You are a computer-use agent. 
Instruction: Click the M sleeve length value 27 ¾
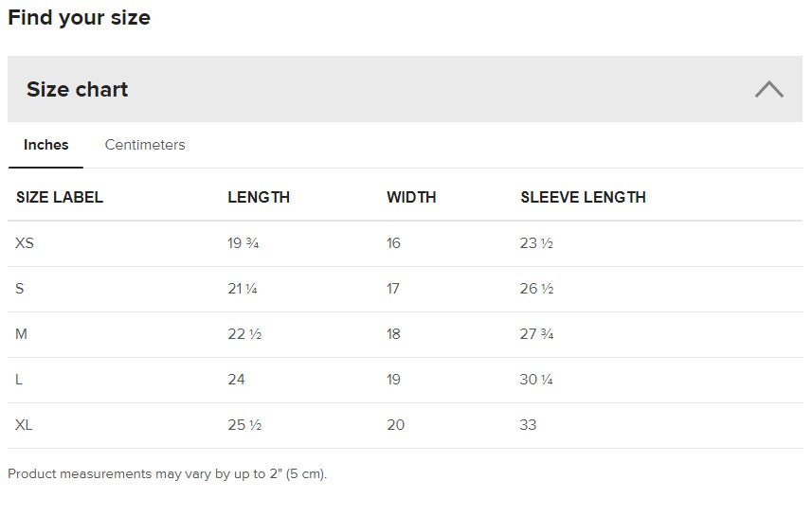pyautogui.click(x=536, y=334)
